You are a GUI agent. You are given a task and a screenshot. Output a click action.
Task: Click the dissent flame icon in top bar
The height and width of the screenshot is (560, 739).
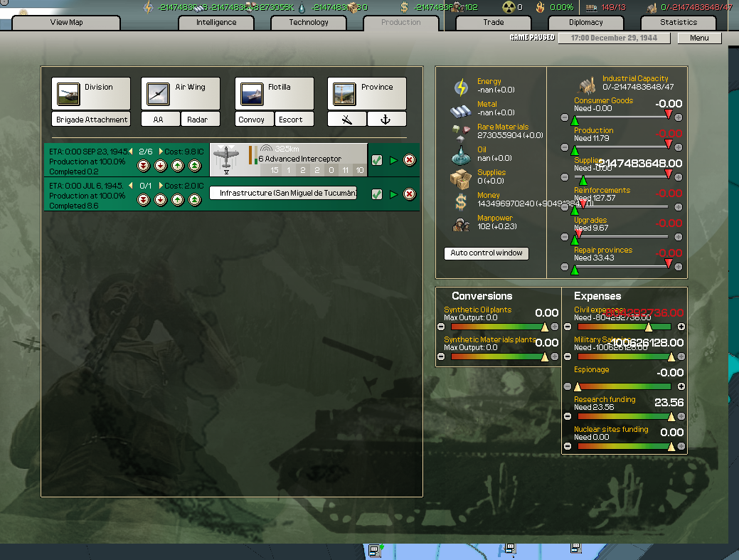pyautogui.click(x=540, y=7)
